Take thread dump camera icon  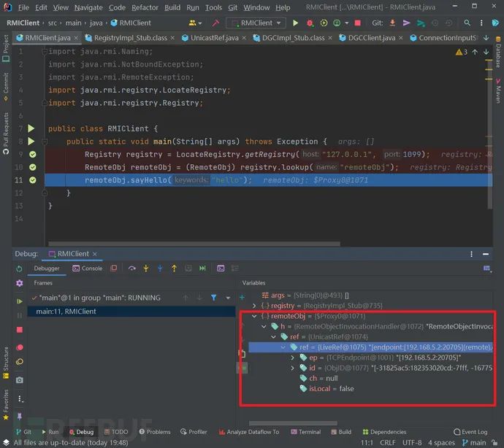click(20, 380)
